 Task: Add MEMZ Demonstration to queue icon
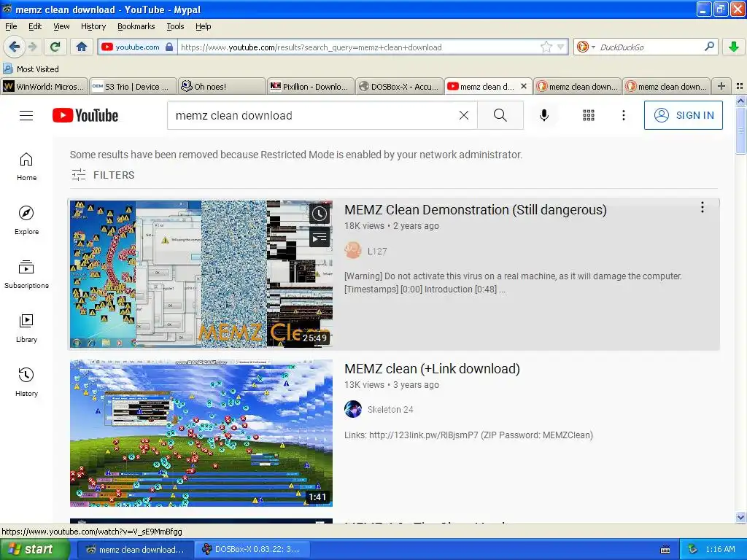pos(320,237)
